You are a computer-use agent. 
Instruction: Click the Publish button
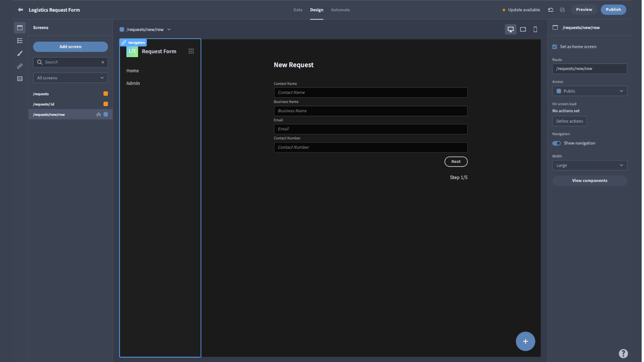click(x=613, y=10)
